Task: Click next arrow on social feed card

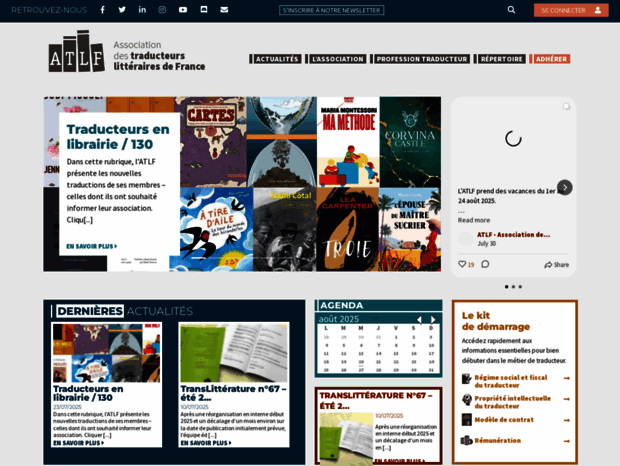Action: pyautogui.click(x=565, y=187)
